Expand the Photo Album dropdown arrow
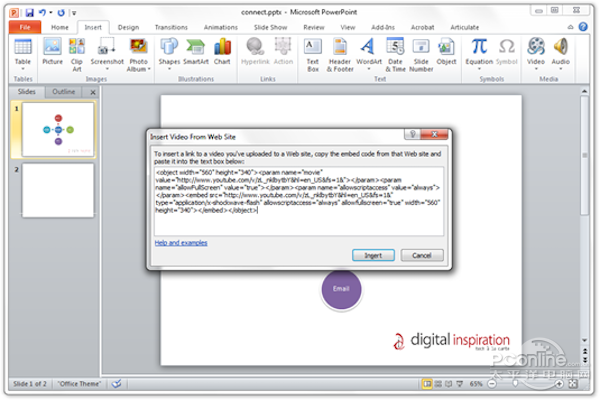 149,69
